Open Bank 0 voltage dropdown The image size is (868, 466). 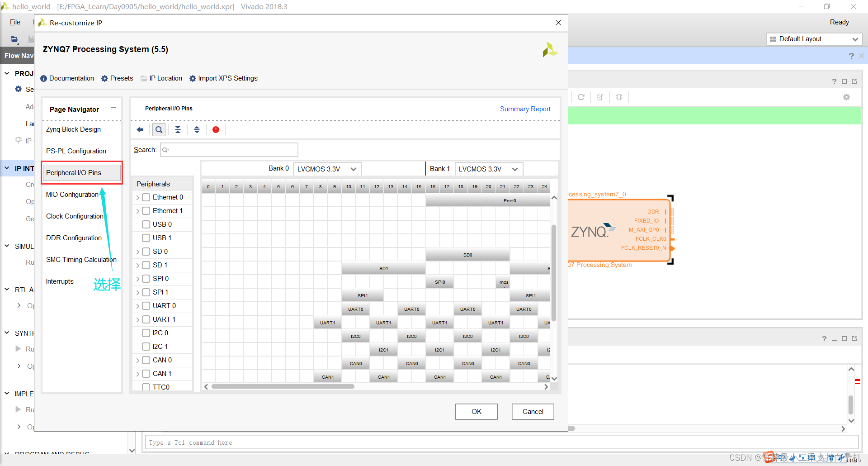coord(328,169)
